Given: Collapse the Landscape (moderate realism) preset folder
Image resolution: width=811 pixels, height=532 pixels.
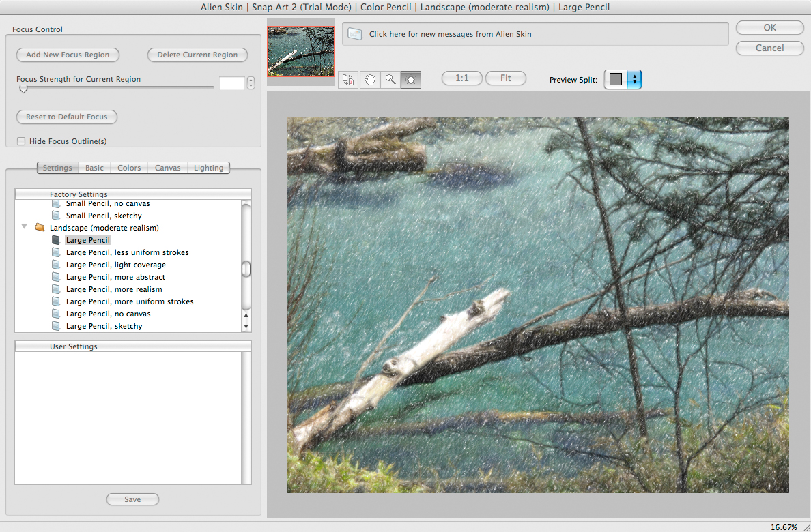Looking at the screenshot, I should [x=24, y=227].
